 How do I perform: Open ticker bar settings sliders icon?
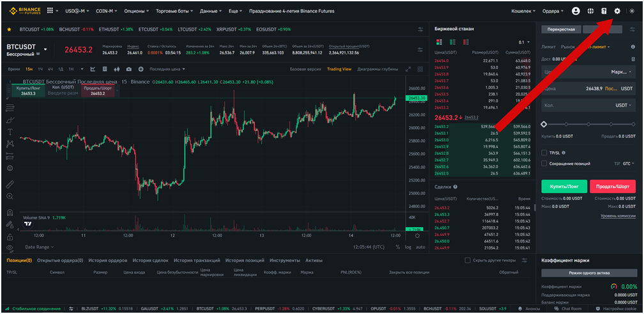pos(420,29)
